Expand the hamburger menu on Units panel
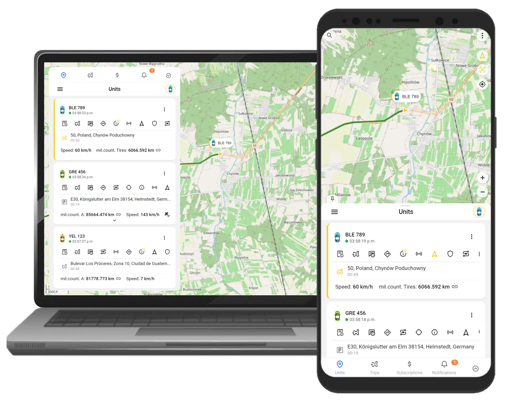532x405 pixels. click(59, 89)
